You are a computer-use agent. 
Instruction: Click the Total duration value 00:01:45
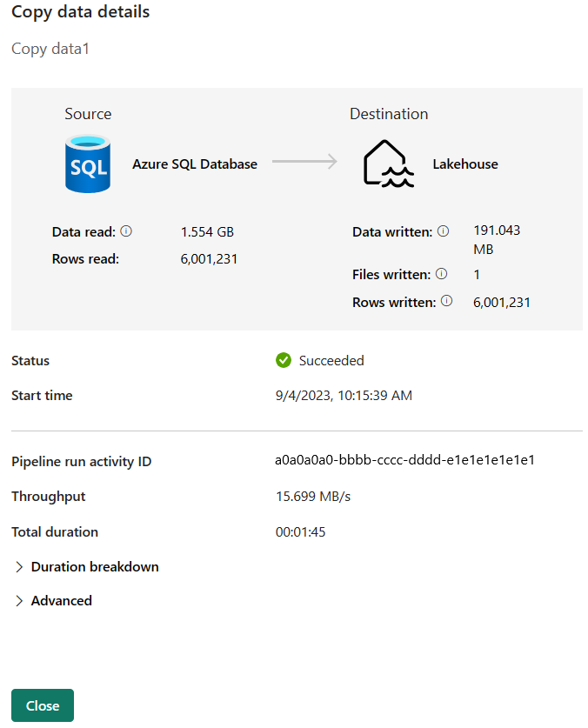pos(300,532)
